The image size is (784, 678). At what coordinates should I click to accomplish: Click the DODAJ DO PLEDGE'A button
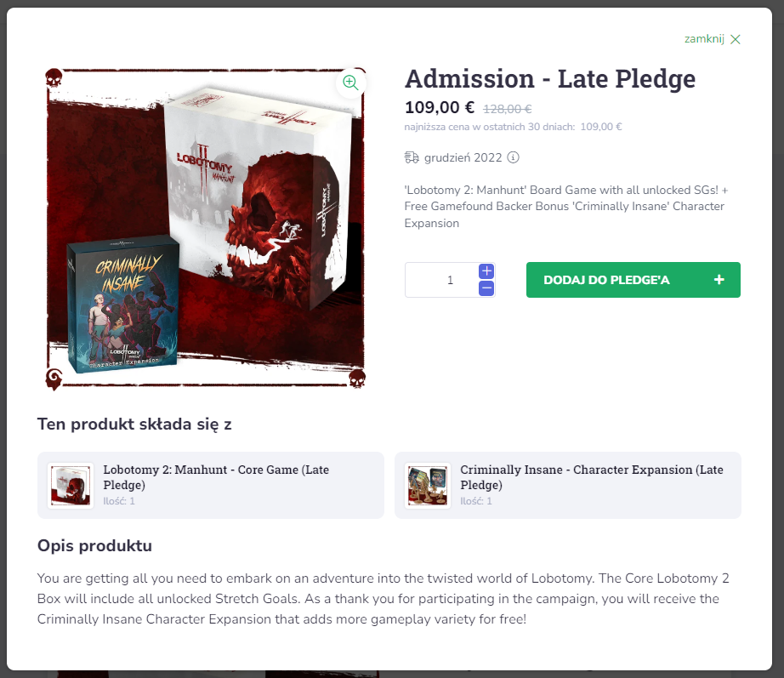(633, 280)
